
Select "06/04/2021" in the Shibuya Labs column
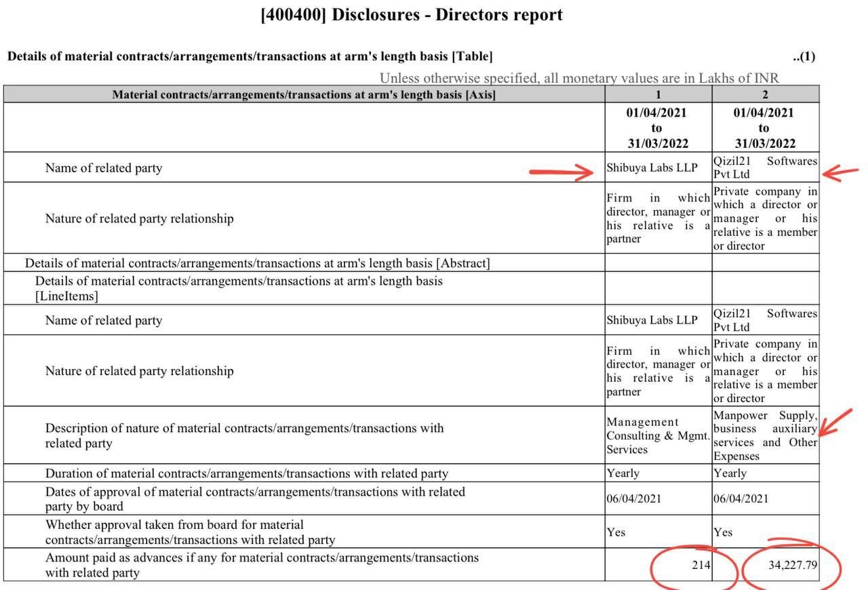pyautogui.click(x=634, y=499)
